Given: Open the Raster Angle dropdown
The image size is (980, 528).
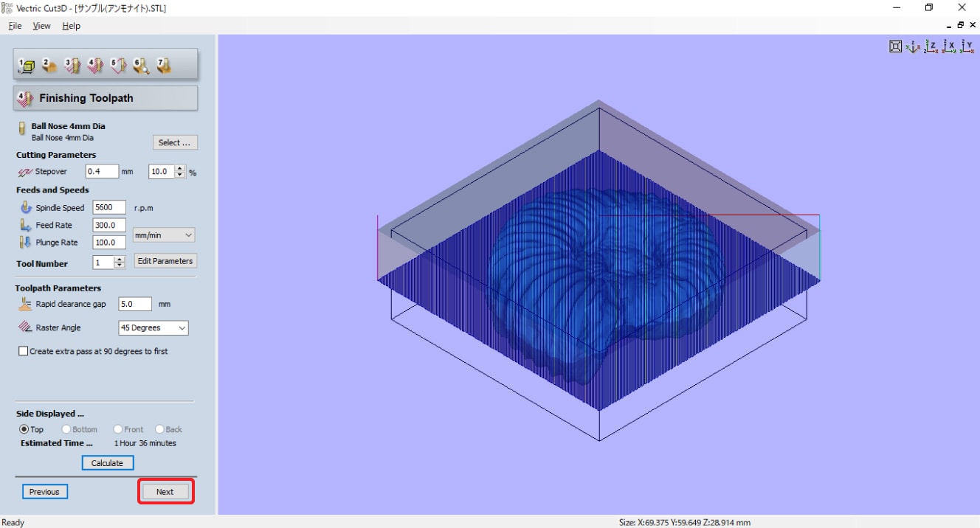Looking at the screenshot, I should click(x=153, y=328).
